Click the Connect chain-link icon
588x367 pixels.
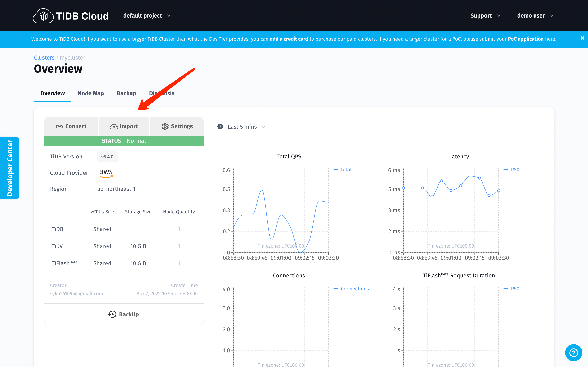pos(59,126)
